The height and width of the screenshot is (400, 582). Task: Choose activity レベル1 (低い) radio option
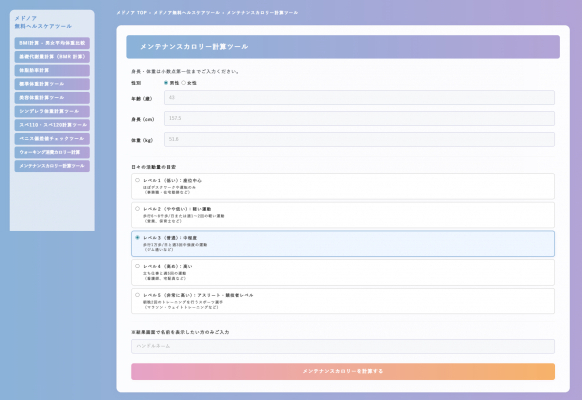coord(137,180)
